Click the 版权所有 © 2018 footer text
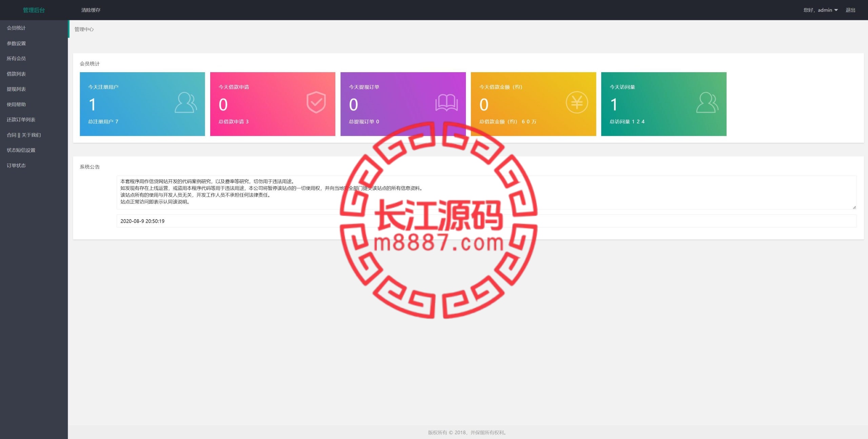Image resolution: width=868 pixels, height=439 pixels. coord(468,432)
